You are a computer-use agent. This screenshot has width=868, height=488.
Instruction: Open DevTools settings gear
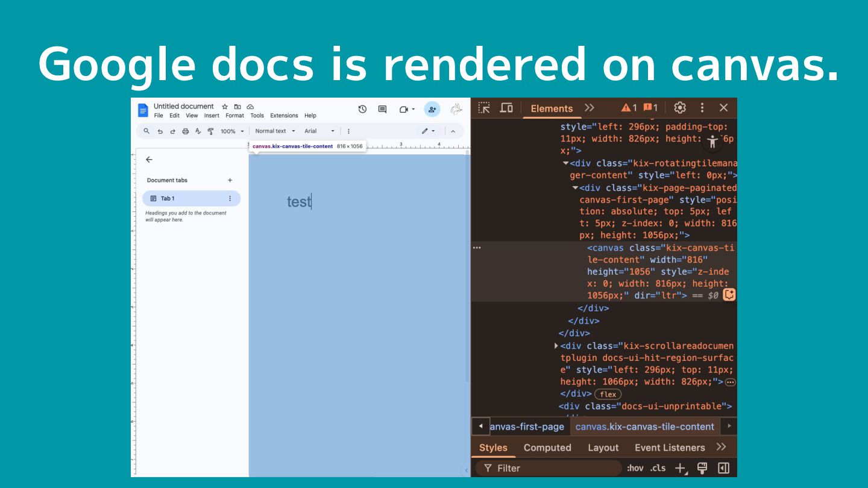pyautogui.click(x=680, y=107)
